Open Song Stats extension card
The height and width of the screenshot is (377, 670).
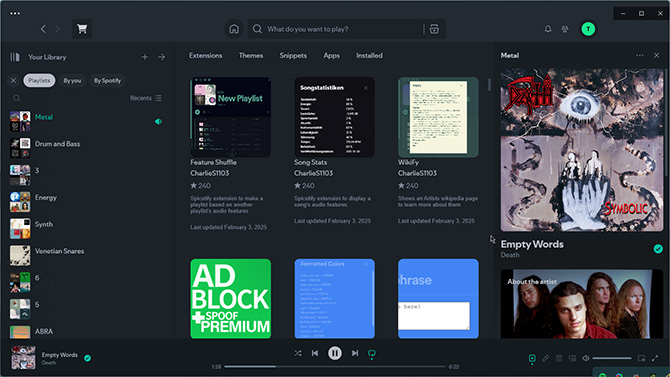tap(335, 151)
